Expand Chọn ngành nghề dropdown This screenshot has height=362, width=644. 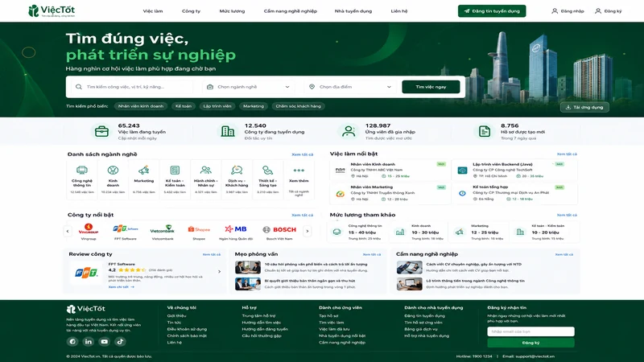(x=248, y=87)
